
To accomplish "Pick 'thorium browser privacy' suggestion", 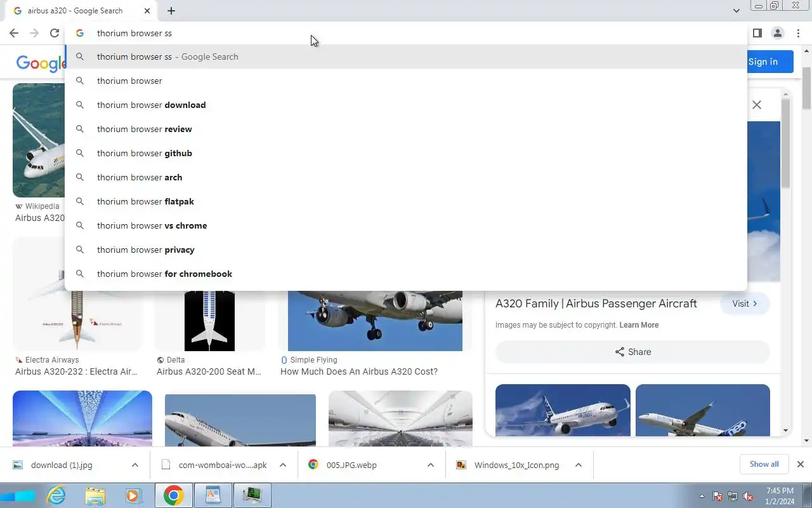I will [x=406, y=250].
